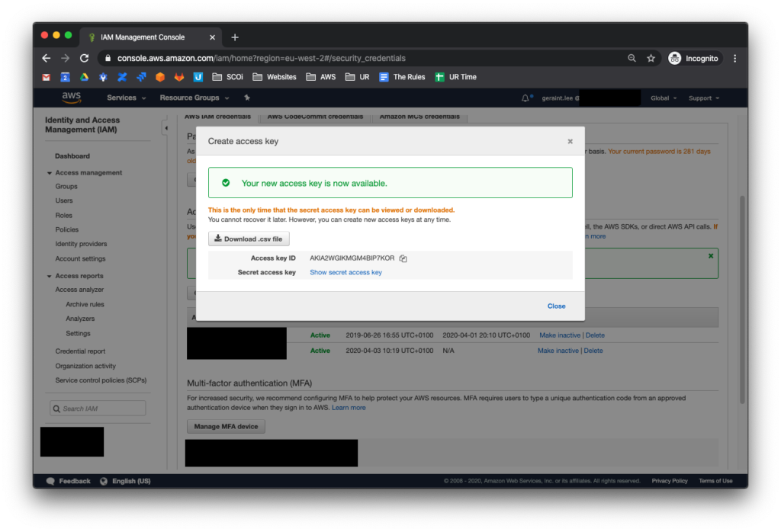The height and width of the screenshot is (532, 781).
Task: Switch to Amazon MCS credentials tab
Action: [x=420, y=117]
